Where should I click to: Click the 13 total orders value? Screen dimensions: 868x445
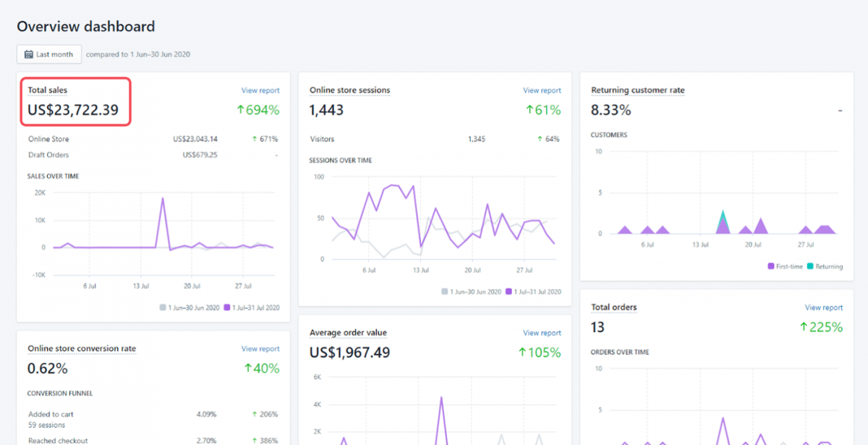597,327
